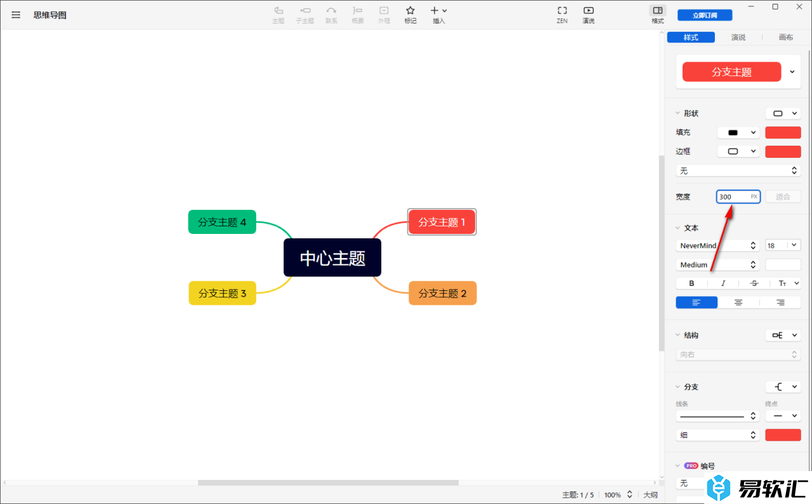The width and height of the screenshot is (812, 504).
Task: Open the 终点 endpoint dropdown
Action: pos(783,416)
